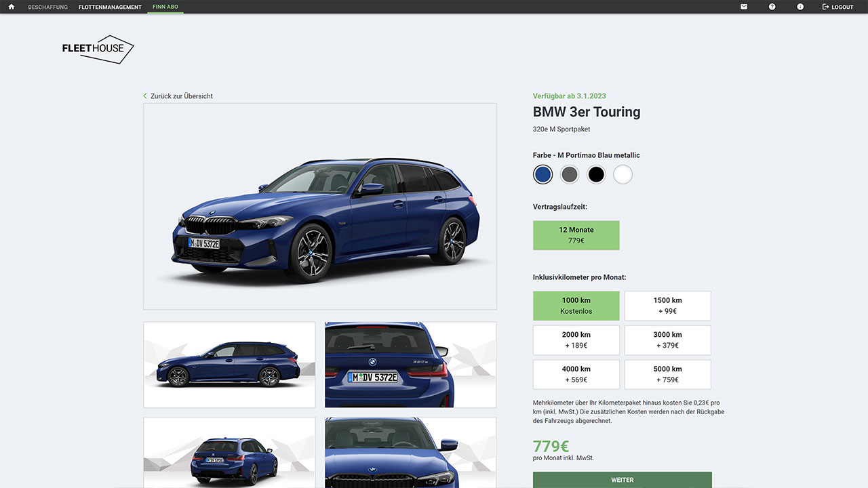Click the Inklusivkilometer pro Monat label
This screenshot has height=488, width=868.
click(x=580, y=277)
